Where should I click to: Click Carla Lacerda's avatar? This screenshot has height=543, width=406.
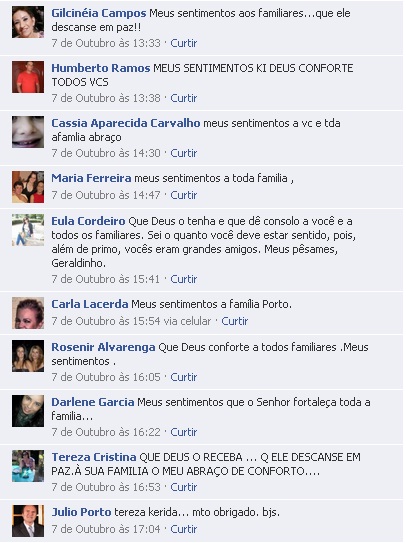click(x=28, y=313)
